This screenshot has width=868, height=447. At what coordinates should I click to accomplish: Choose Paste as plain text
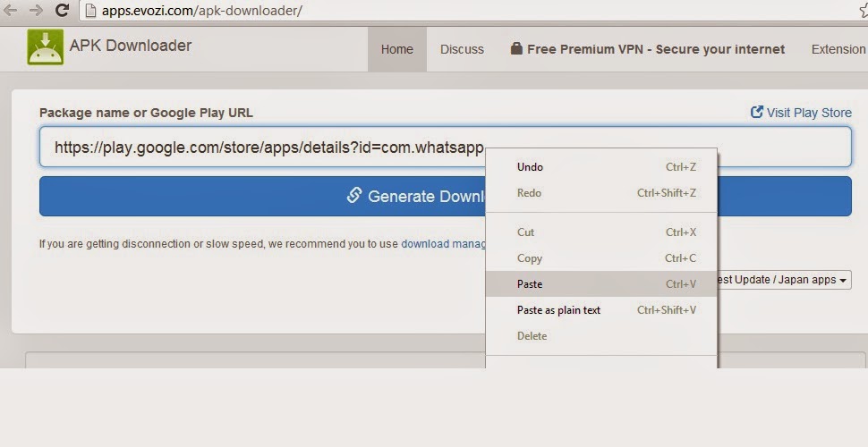point(601,310)
